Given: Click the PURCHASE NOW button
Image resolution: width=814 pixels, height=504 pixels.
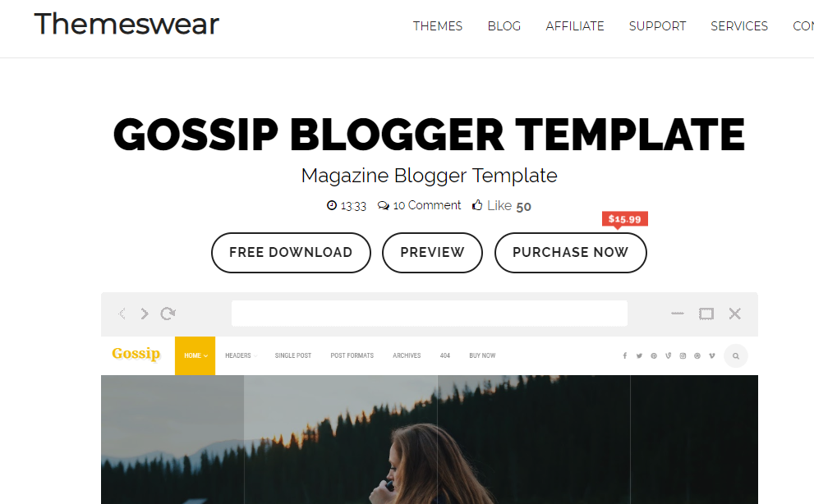Looking at the screenshot, I should coord(571,252).
